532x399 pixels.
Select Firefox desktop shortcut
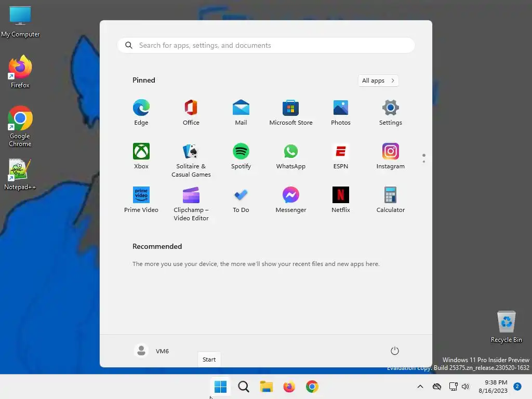coord(20,72)
